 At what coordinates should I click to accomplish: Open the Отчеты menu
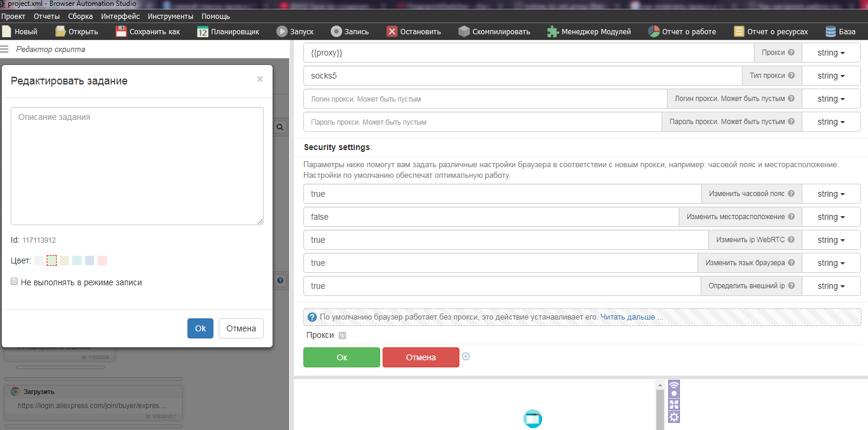pyautogui.click(x=47, y=16)
